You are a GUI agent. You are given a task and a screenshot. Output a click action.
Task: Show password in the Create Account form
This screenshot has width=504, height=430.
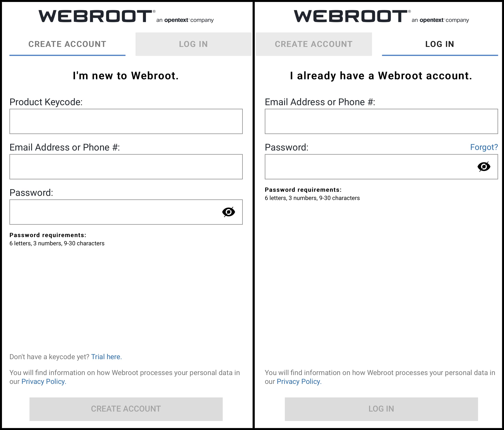[x=228, y=212]
